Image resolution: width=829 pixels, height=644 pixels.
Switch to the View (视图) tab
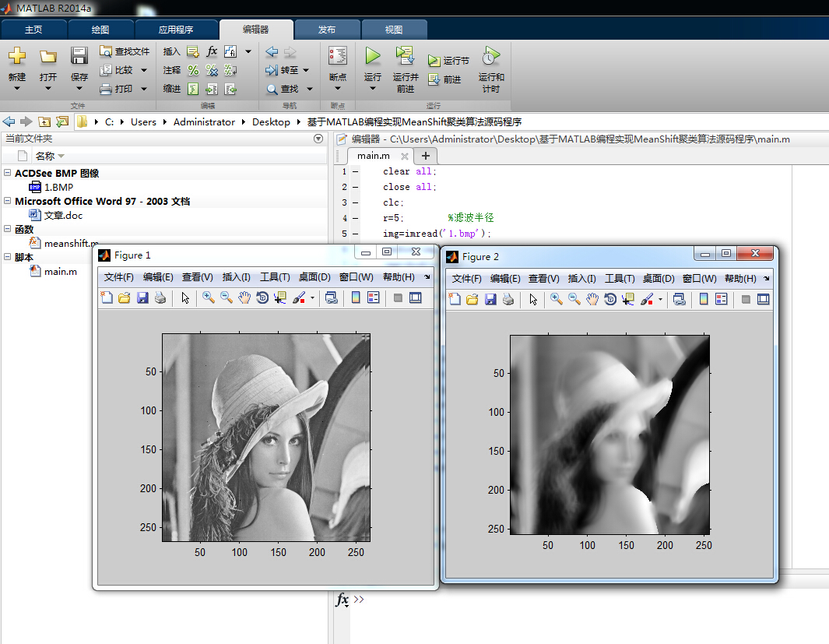[393, 30]
